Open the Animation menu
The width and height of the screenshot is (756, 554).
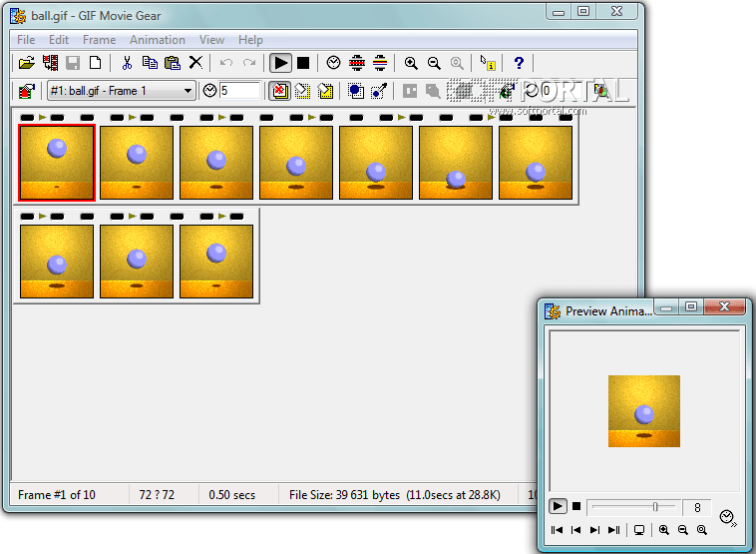[x=158, y=40]
